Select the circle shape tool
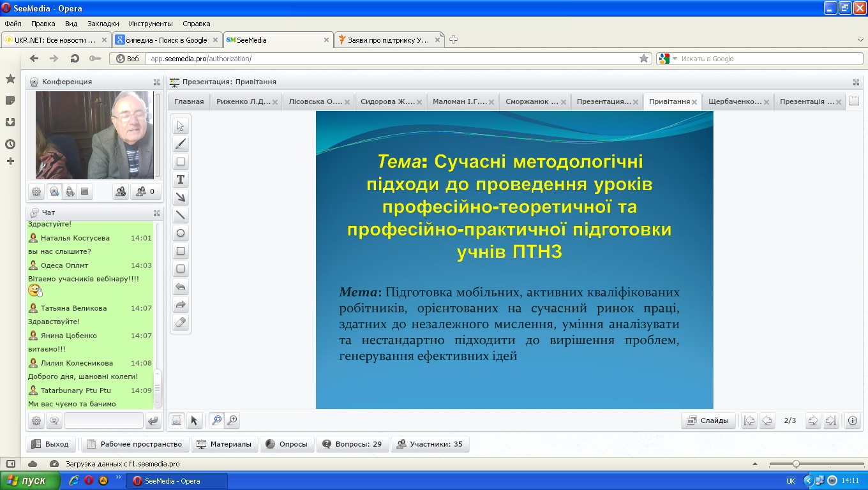The width and height of the screenshot is (868, 490). tap(181, 233)
